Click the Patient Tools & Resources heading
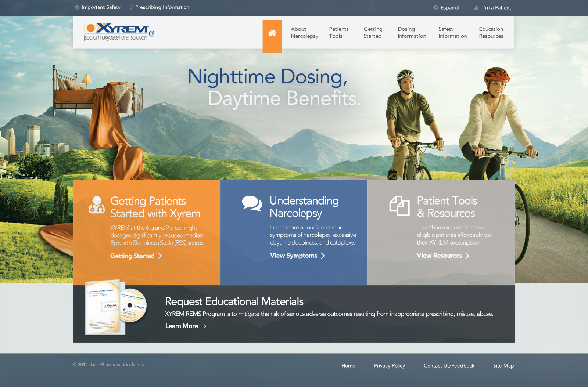The image size is (588, 387). coord(447,207)
